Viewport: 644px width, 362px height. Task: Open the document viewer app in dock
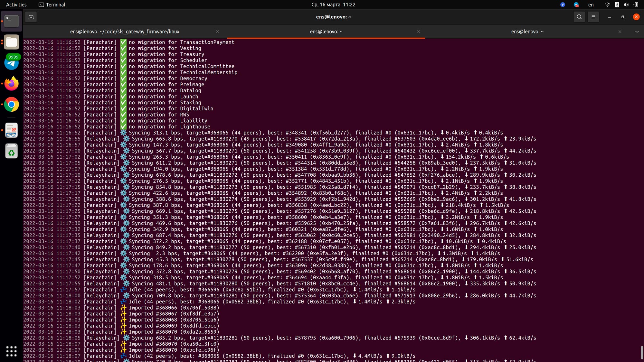11,130
